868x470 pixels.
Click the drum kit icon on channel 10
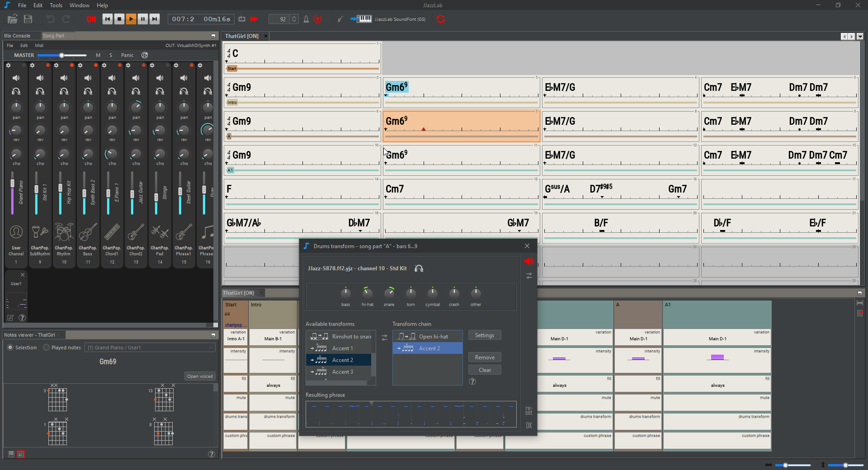click(x=64, y=232)
